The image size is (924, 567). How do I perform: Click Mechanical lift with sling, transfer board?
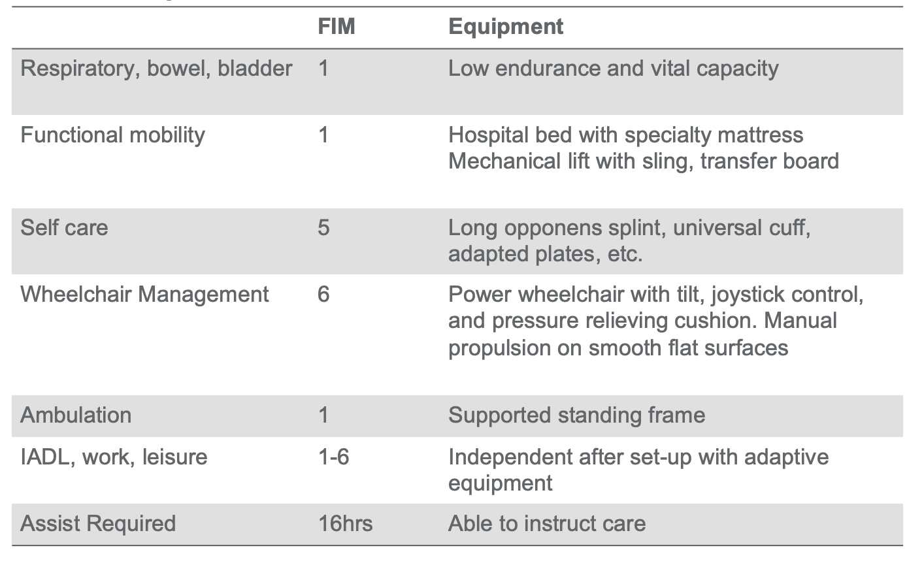(644, 161)
